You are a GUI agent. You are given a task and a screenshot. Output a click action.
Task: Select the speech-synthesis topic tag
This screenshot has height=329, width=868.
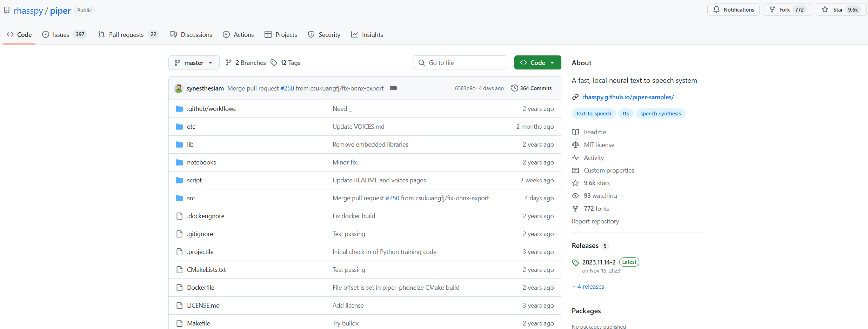coord(660,114)
